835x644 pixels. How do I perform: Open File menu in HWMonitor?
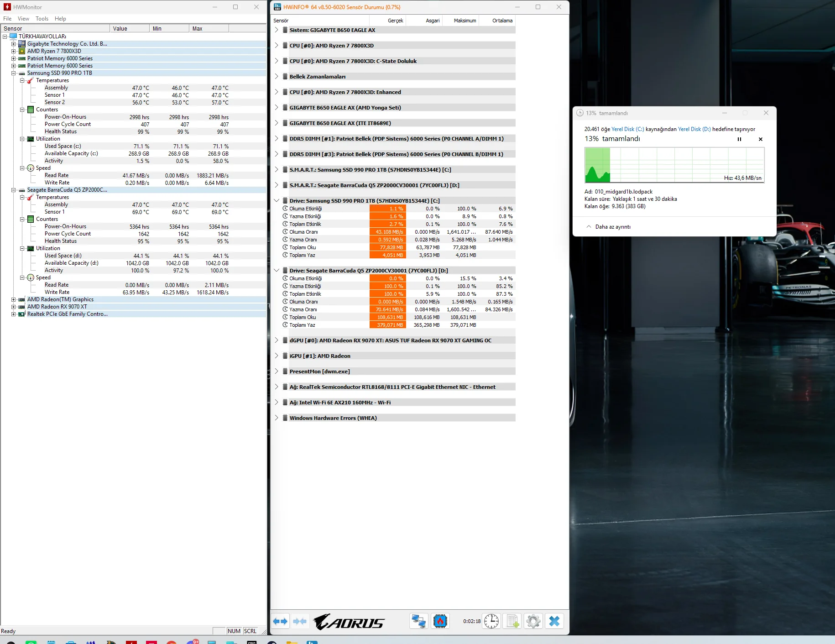point(7,19)
